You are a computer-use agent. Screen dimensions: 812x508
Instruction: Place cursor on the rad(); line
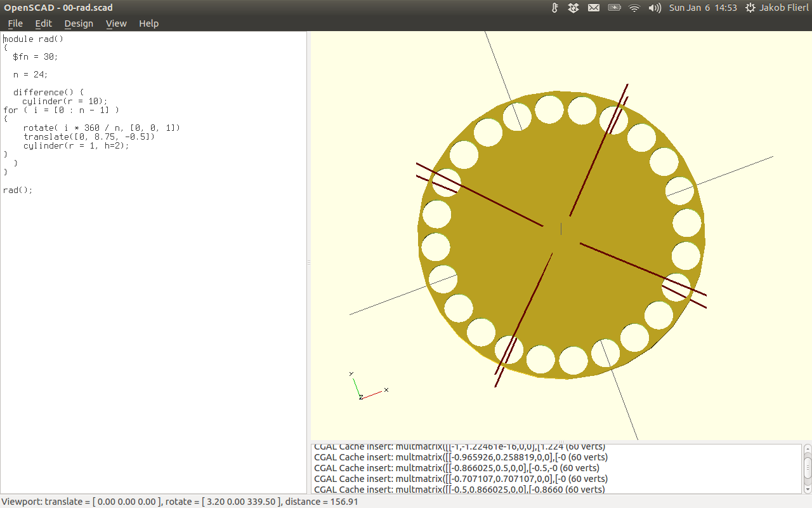(18, 190)
